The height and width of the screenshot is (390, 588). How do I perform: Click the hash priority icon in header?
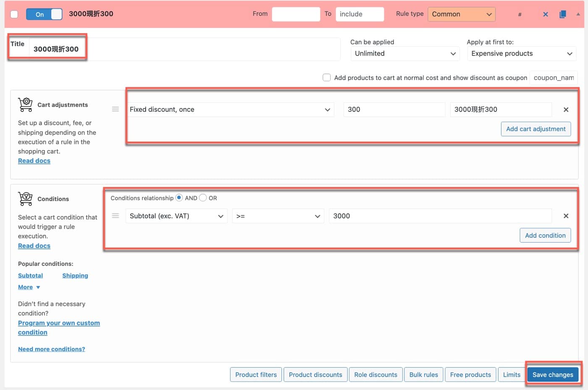click(x=520, y=14)
